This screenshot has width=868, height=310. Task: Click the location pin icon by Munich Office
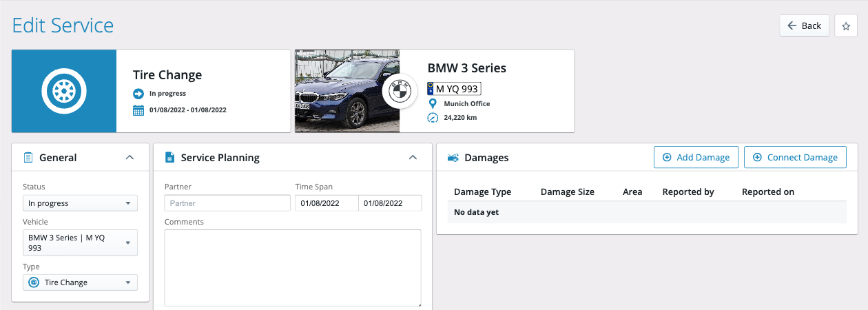pyautogui.click(x=433, y=103)
